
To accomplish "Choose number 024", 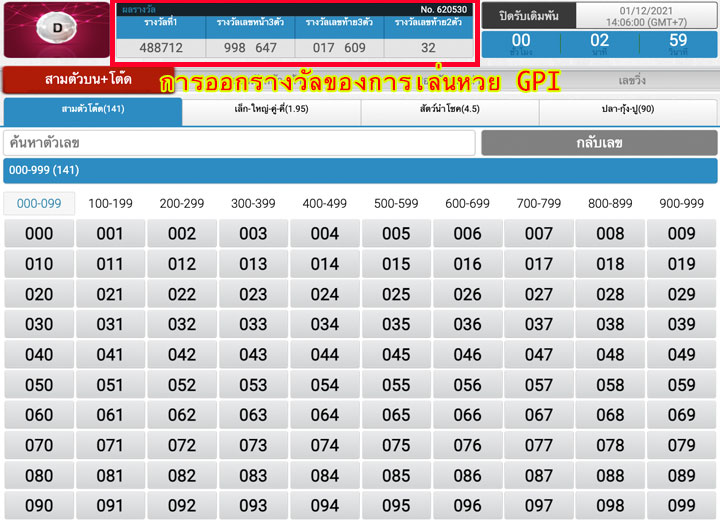I will pyautogui.click(x=325, y=294).
